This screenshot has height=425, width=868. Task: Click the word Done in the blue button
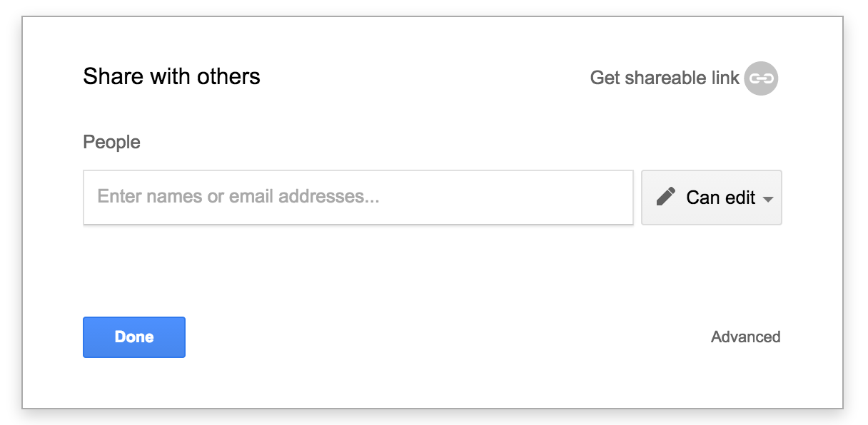tap(134, 337)
